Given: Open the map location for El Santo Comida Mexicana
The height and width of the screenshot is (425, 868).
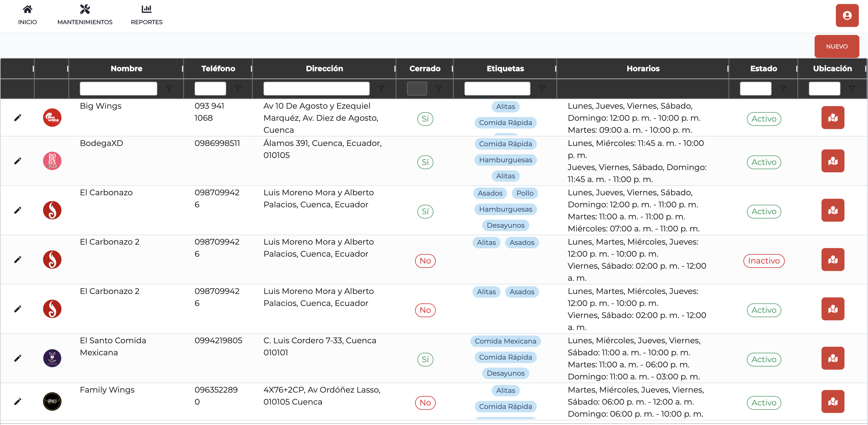Looking at the screenshot, I should click(832, 358).
